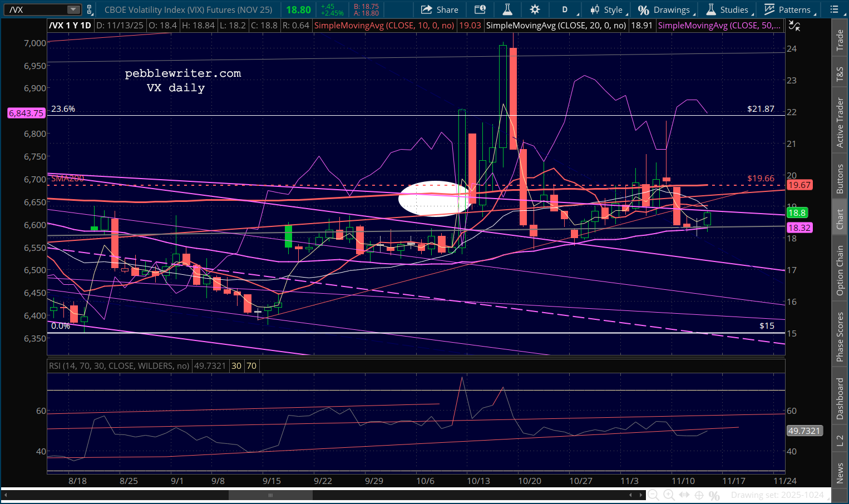This screenshot has height=504, width=849.
Task: Click the SMA200 label on chart
Action: tap(67, 179)
